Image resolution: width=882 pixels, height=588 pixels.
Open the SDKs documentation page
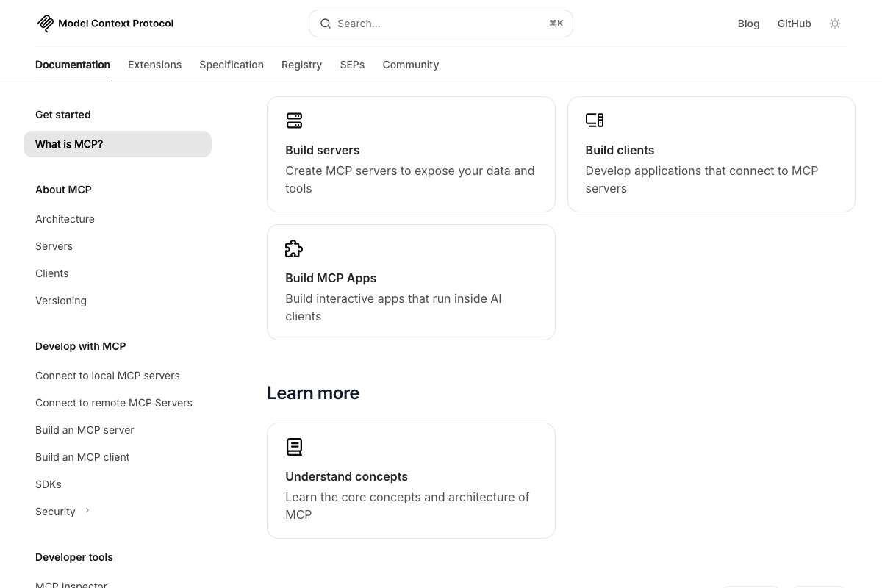tap(48, 484)
